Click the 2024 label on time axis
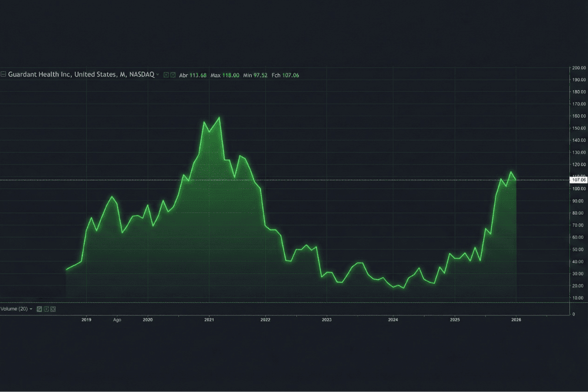 [393, 320]
